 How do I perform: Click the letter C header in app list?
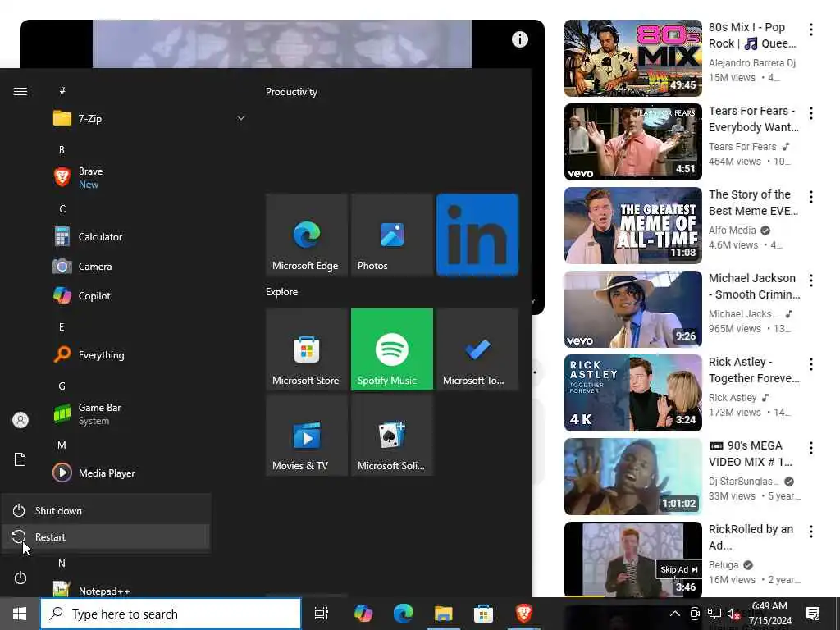pos(62,209)
